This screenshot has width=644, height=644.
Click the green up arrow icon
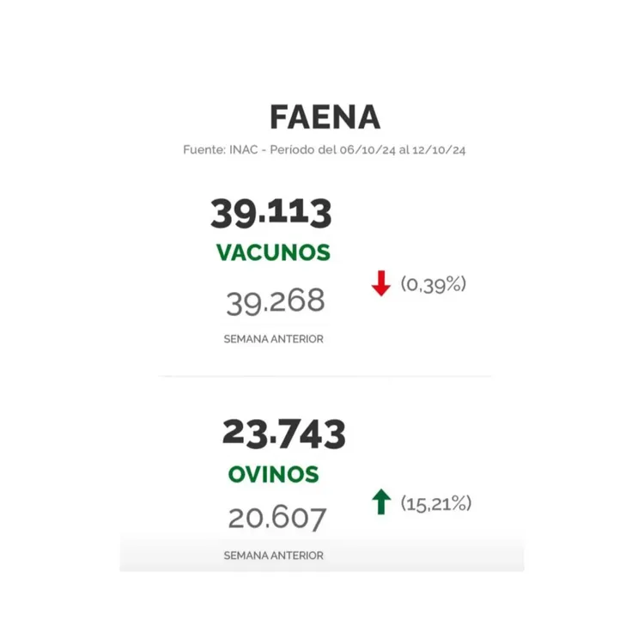[382, 502]
